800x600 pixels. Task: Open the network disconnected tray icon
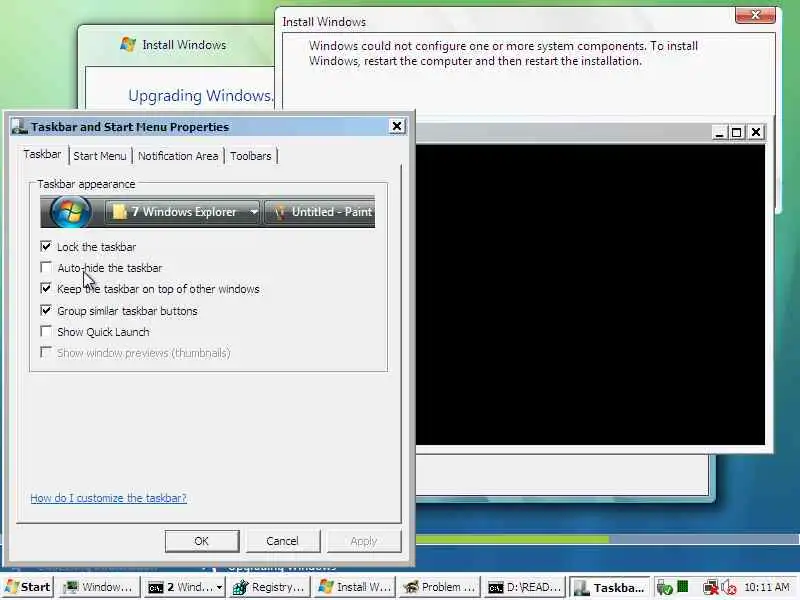pyautogui.click(x=710, y=588)
